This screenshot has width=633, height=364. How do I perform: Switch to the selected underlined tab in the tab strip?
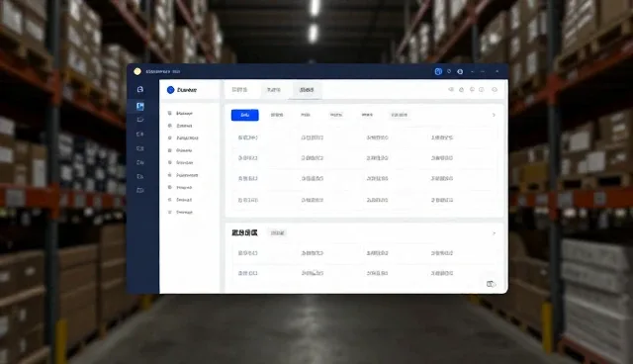(307, 90)
